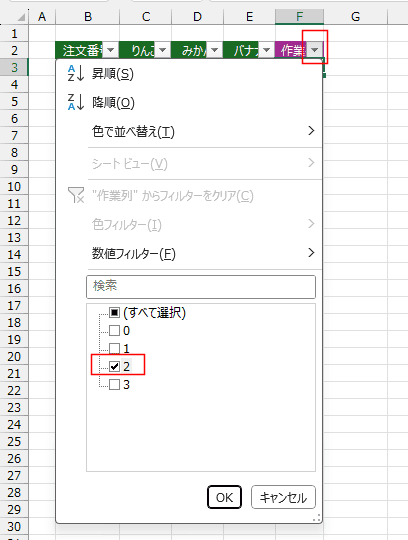Open the りんご column filter dropdown

163,50
